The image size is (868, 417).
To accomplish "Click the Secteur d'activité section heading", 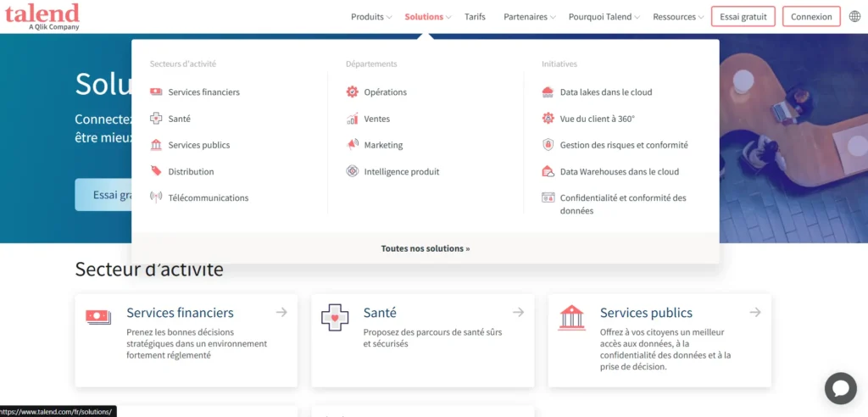I will point(149,270).
